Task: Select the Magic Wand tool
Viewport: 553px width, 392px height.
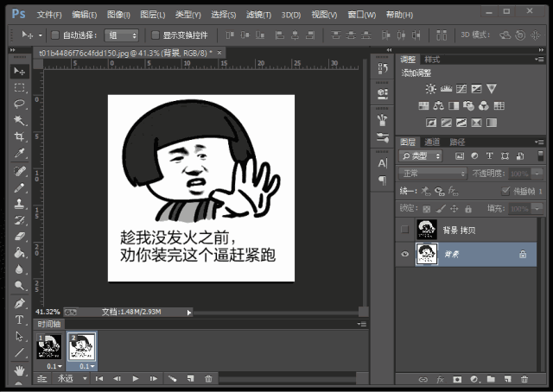Action: pyautogui.click(x=19, y=120)
